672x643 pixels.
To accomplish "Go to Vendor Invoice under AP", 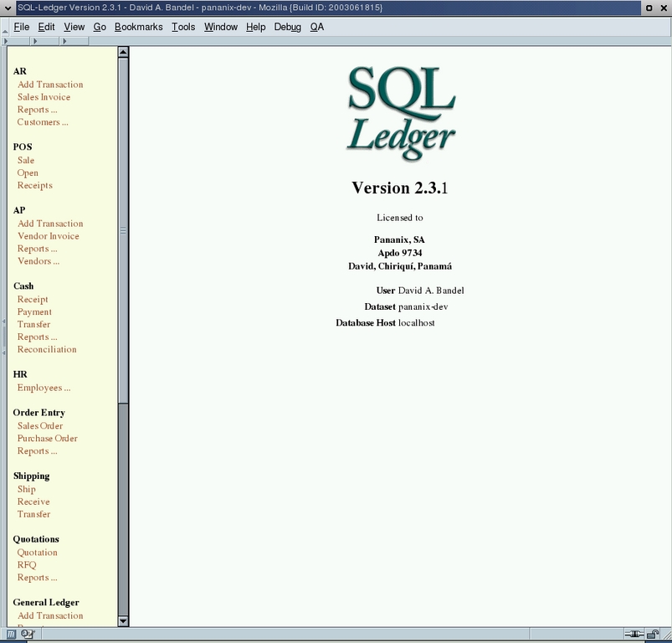I will point(48,236).
